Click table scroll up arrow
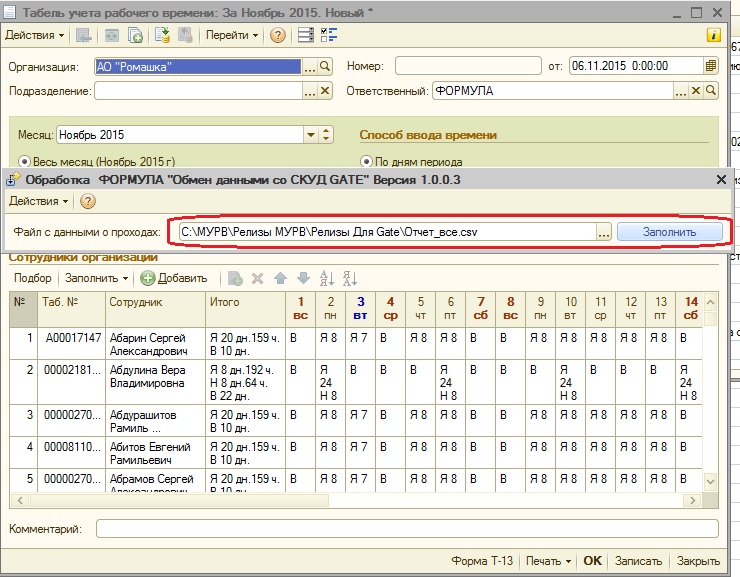 pos(710,302)
